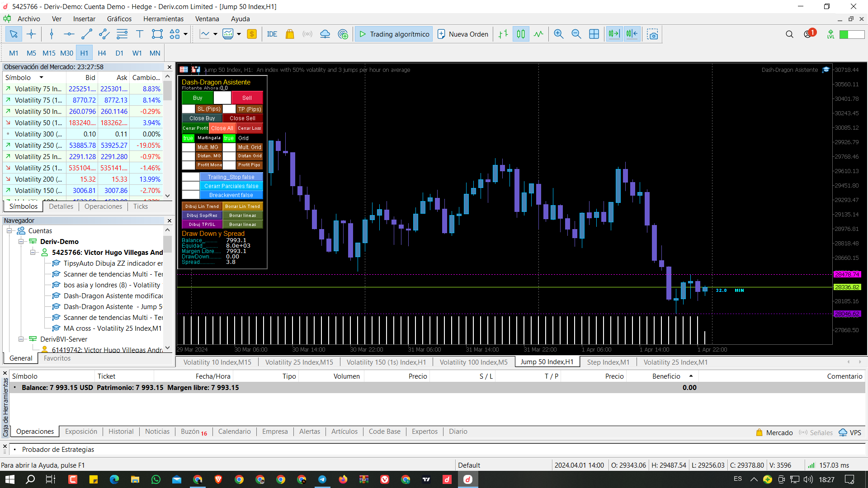This screenshot has width=868, height=488.
Task: Open the Herramientas menu
Action: (163, 19)
